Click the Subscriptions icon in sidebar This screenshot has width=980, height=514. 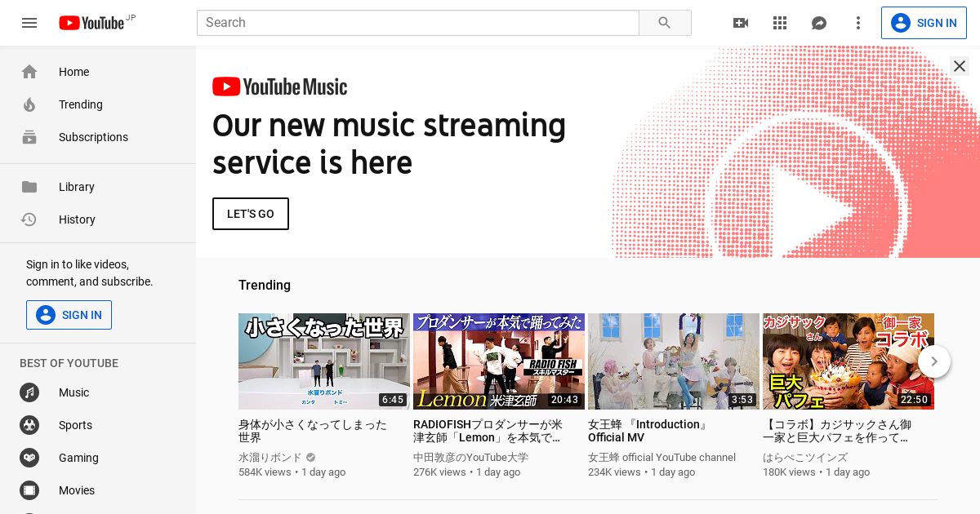(29, 137)
